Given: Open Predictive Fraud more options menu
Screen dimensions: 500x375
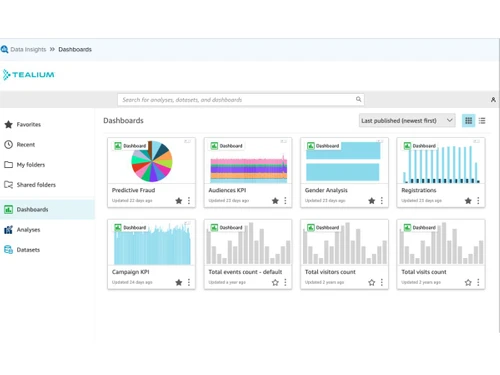Looking at the screenshot, I should click(x=189, y=201).
